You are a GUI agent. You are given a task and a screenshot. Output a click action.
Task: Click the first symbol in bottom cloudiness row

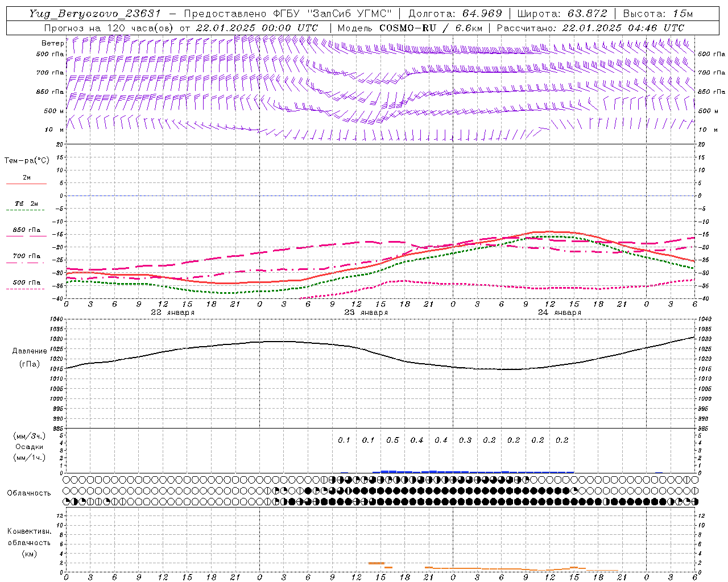[x=67, y=502]
